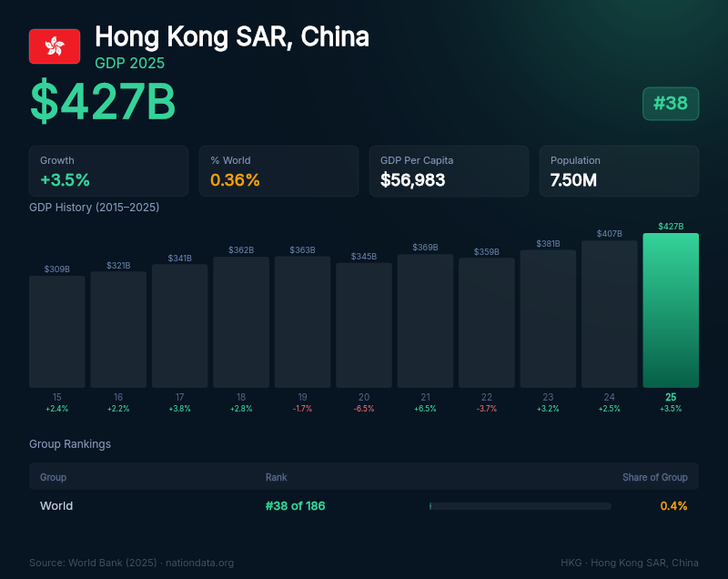Open the GDP Per Capita $56,983 card

[x=449, y=171]
